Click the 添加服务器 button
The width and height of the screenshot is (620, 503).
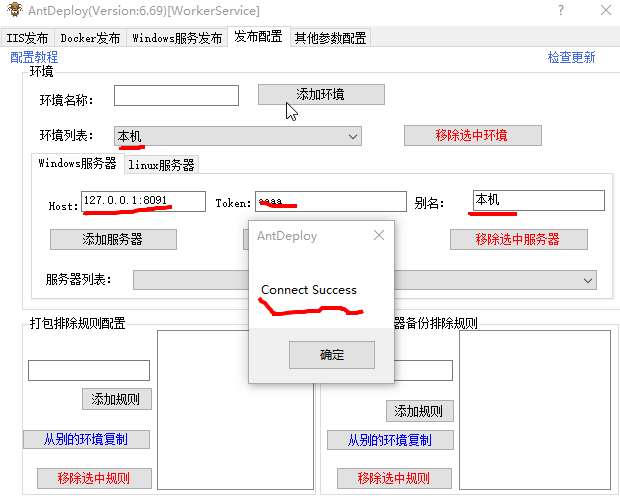coord(113,239)
